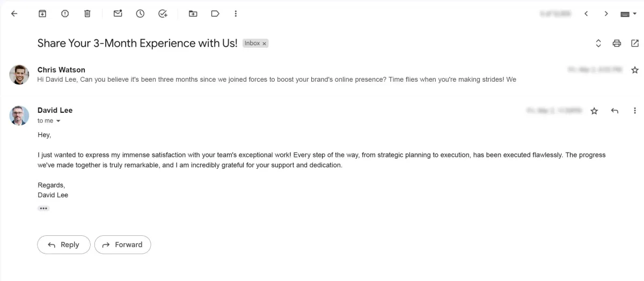Expand the 'to me' recipient details
Screen dimensions: 644x281
pos(58,121)
